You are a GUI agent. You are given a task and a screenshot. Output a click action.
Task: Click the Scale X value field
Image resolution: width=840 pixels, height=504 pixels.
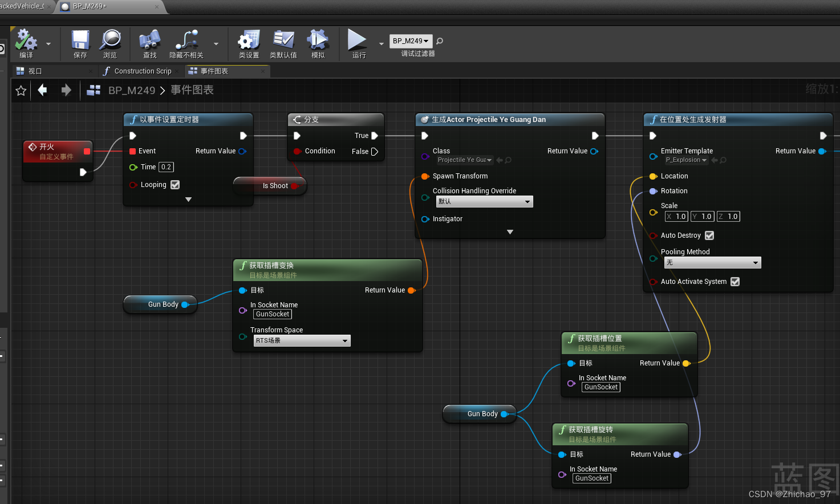click(676, 217)
